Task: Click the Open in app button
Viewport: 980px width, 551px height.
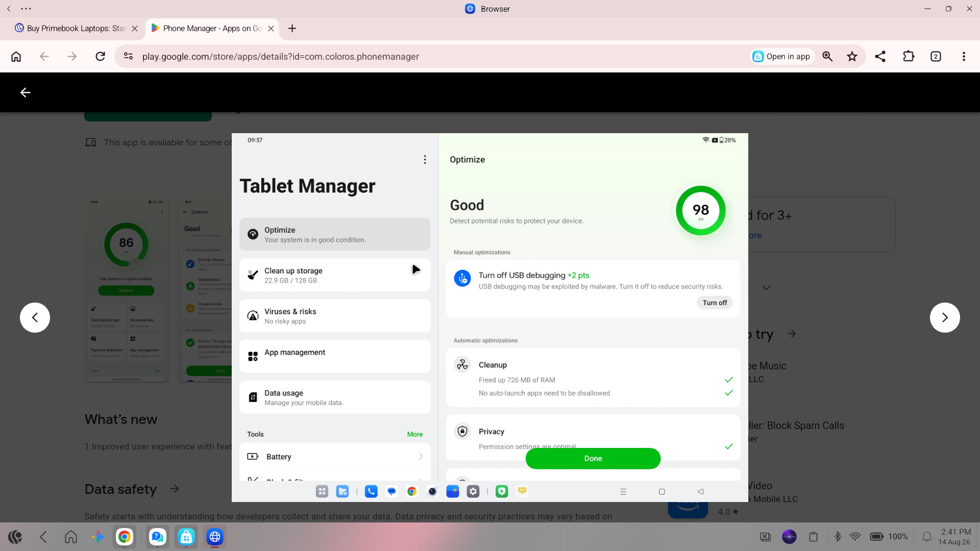Action: coord(782,57)
